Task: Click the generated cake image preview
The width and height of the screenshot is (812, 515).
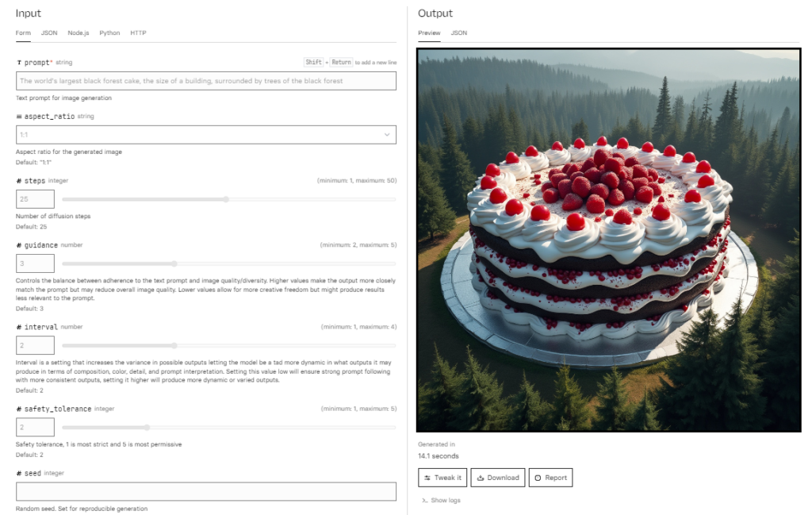Action: pyautogui.click(x=608, y=240)
